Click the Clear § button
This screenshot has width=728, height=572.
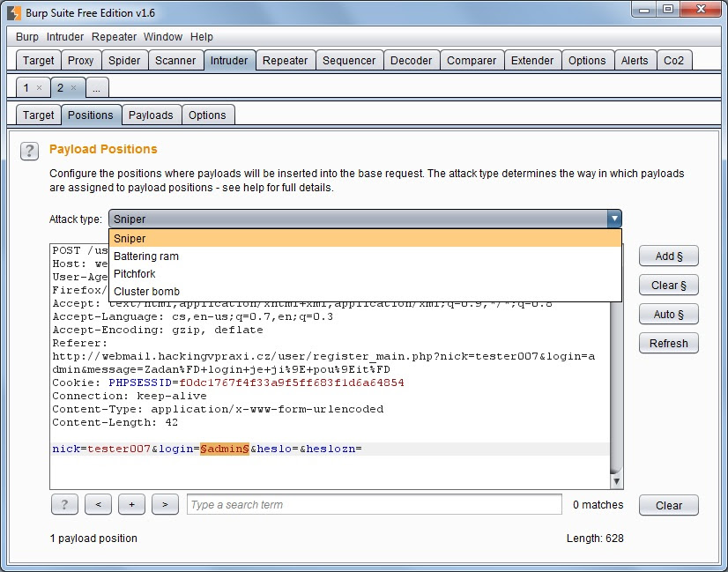coord(669,285)
